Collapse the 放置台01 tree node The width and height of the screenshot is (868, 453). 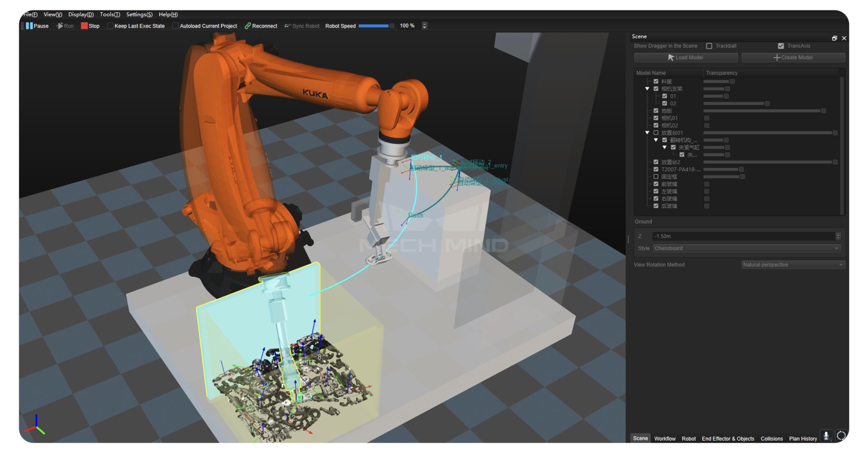tap(647, 132)
